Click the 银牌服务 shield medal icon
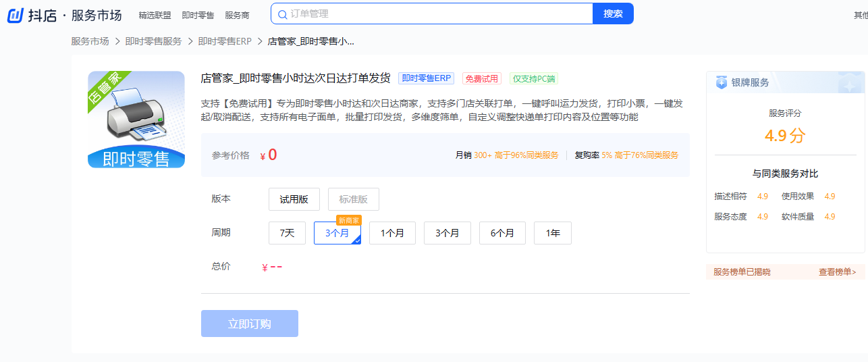 pos(721,82)
